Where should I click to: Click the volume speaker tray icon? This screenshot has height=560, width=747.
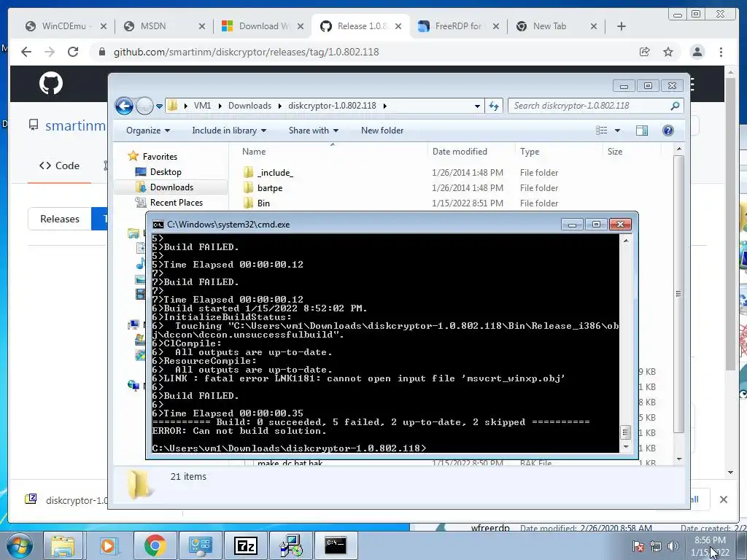[673, 545]
